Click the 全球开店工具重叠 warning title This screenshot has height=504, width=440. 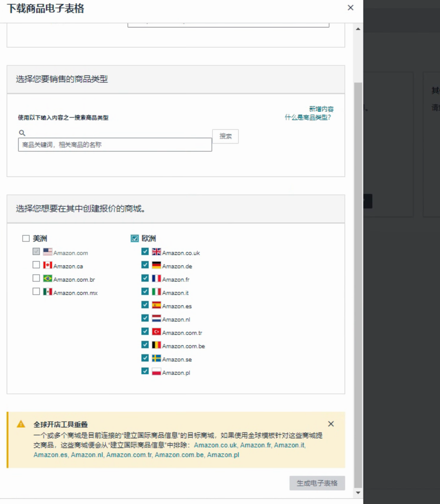pos(60,424)
